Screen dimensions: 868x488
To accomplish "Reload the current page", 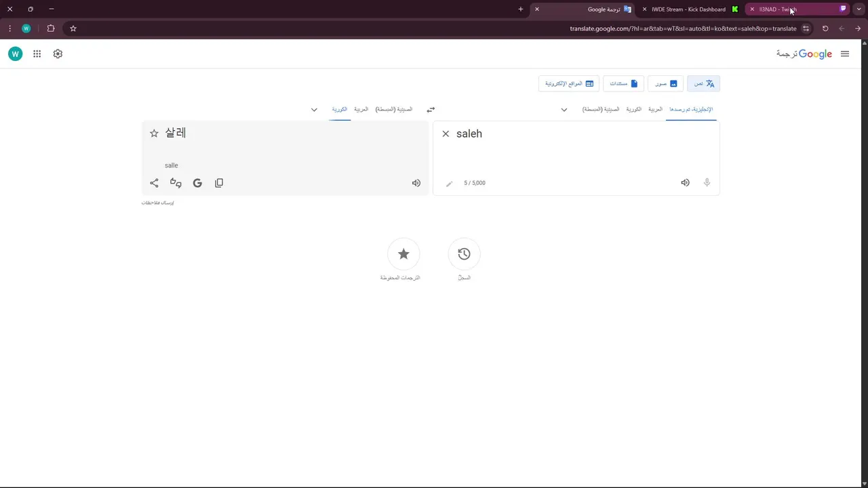I will (x=825, y=28).
